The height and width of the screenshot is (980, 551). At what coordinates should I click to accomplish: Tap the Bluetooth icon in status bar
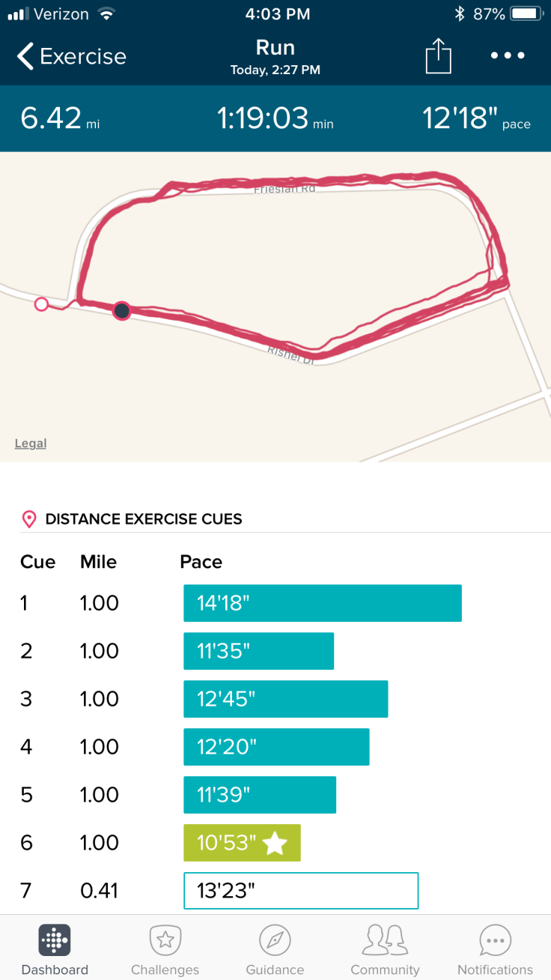(x=459, y=14)
